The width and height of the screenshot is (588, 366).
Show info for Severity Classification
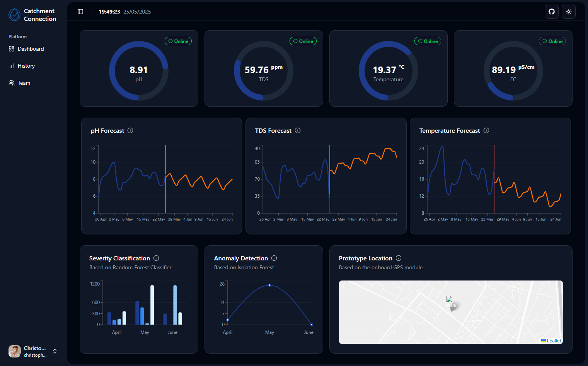[156, 258]
